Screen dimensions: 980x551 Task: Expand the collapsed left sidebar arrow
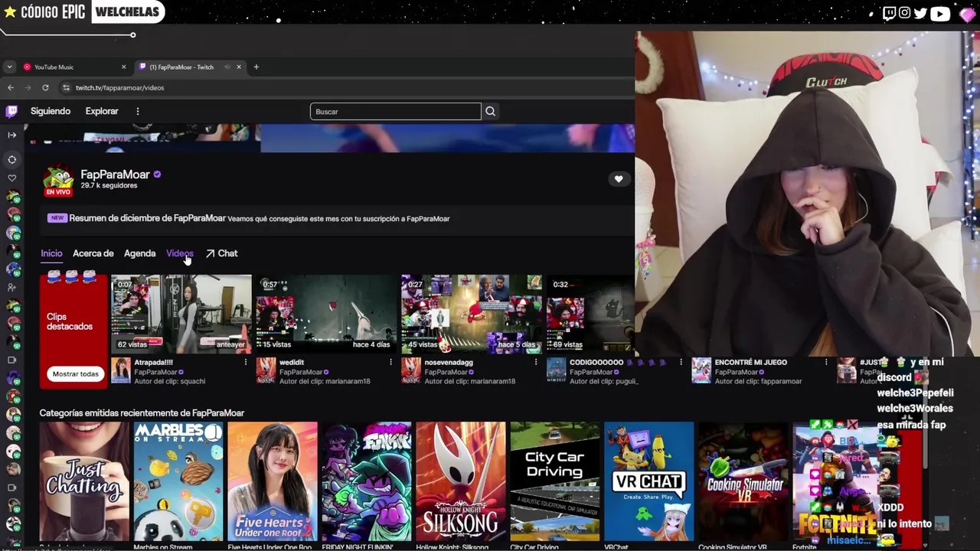[11, 135]
